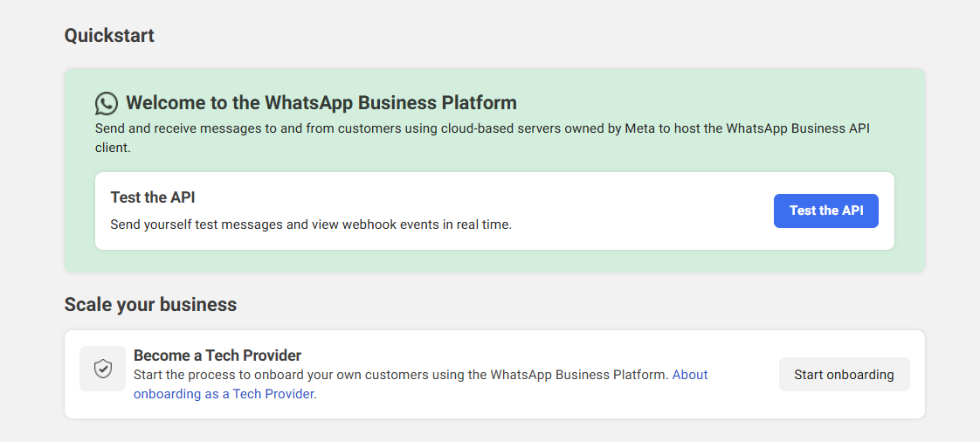Click WhatsApp Business Platform in Tech Provider description
Image resolution: width=980 pixels, height=442 pixels.
(579, 375)
